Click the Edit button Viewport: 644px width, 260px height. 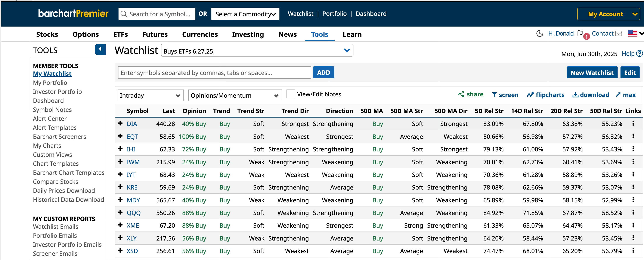(630, 73)
